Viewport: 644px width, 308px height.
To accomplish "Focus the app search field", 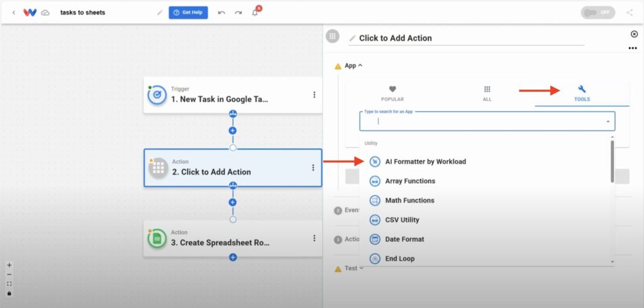I will click(x=487, y=122).
